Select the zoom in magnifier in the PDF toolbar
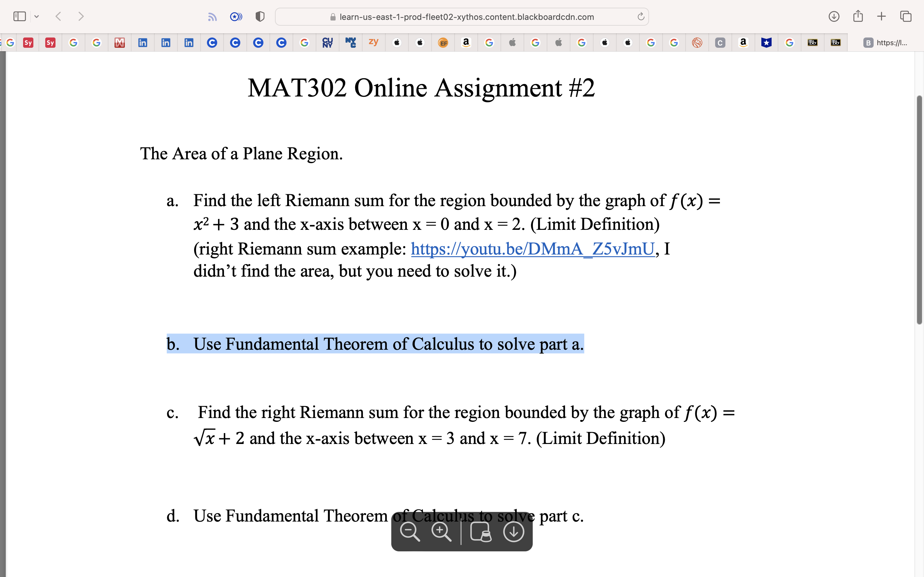This screenshot has width=924, height=577. pos(441,531)
